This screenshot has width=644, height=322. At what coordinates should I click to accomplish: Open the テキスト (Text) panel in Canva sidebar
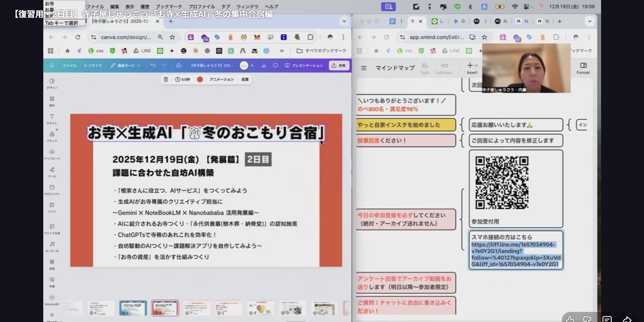point(52,119)
